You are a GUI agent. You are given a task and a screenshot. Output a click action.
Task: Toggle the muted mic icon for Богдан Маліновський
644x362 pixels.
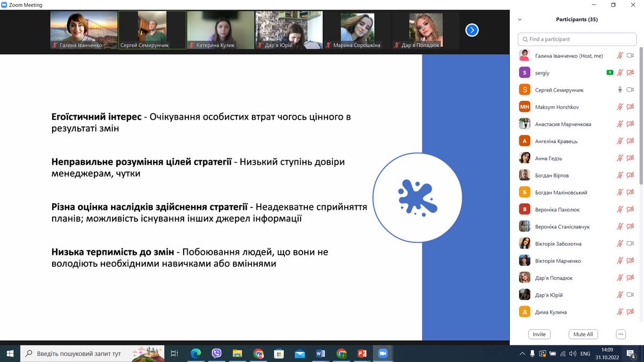click(x=620, y=193)
